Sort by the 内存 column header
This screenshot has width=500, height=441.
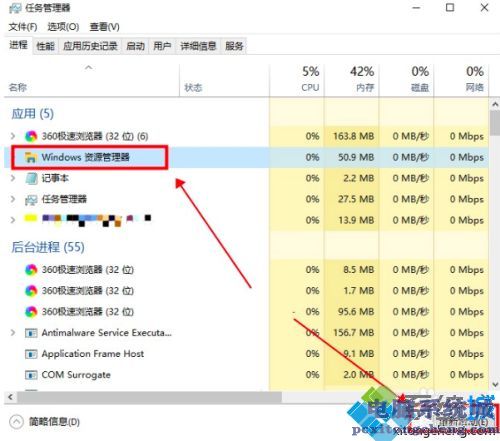351,81
